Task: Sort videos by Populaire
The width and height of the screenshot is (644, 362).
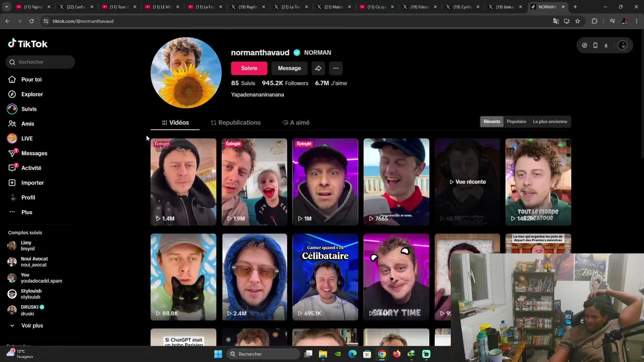Action: pyautogui.click(x=517, y=122)
